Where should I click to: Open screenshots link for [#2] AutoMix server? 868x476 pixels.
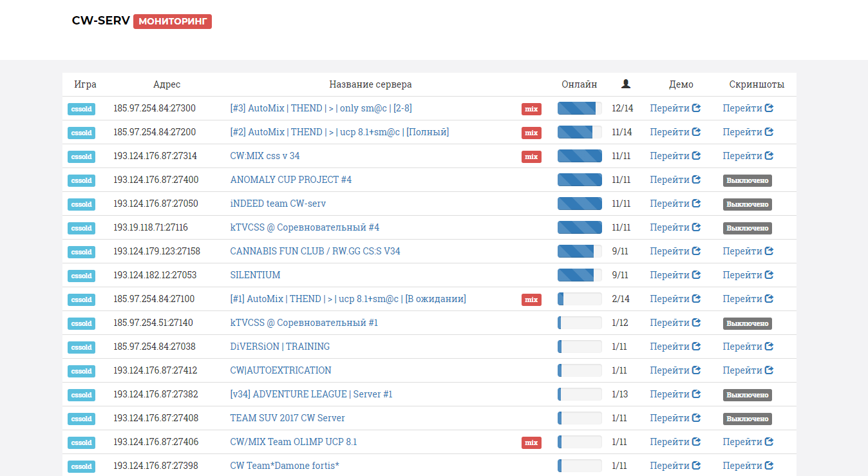pos(748,132)
